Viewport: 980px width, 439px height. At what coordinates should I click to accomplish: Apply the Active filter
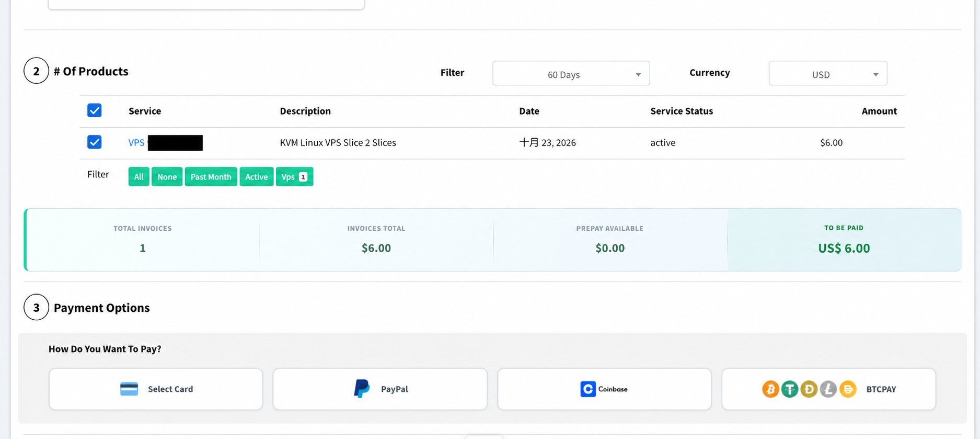point(257,177)
